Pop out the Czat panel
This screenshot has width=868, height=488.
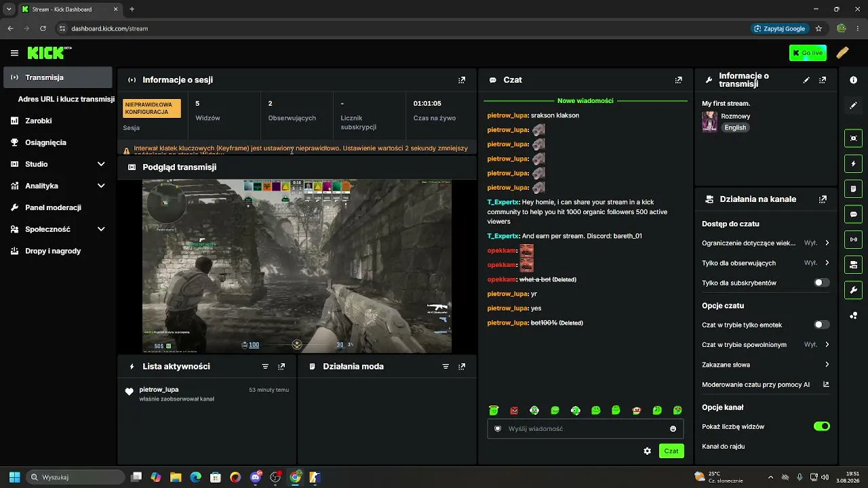point(678,80)
